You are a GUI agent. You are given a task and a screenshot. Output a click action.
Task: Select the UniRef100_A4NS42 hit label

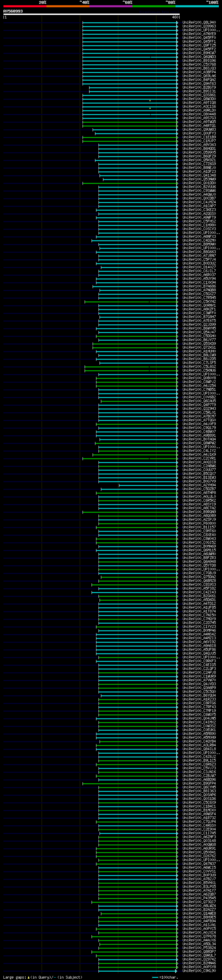pos(199,634)
